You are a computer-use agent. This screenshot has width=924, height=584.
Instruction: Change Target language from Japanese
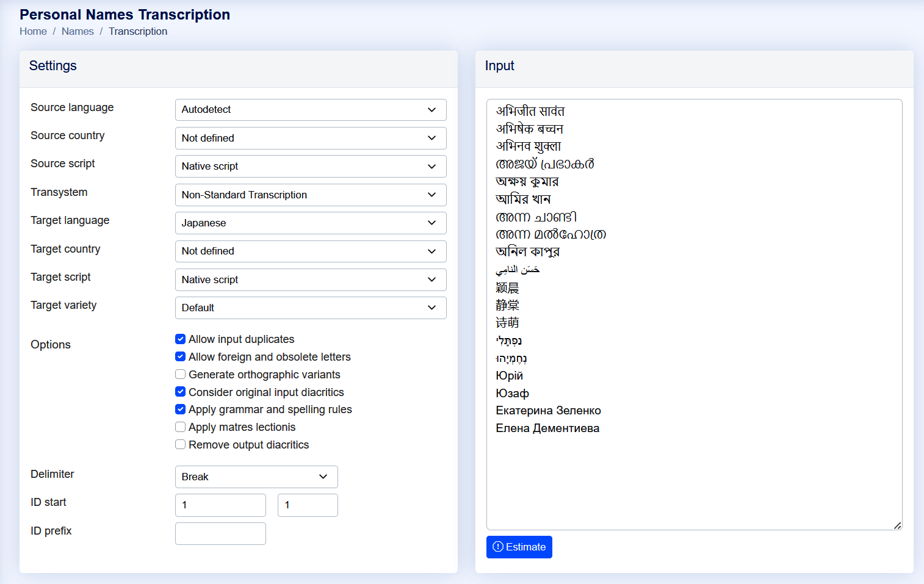coord(311,223)
